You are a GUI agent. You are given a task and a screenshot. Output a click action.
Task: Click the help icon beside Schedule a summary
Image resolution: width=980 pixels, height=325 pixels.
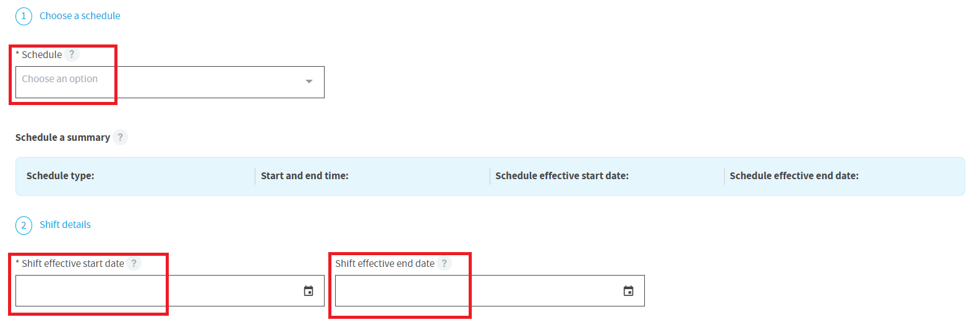tap(121, 137)
